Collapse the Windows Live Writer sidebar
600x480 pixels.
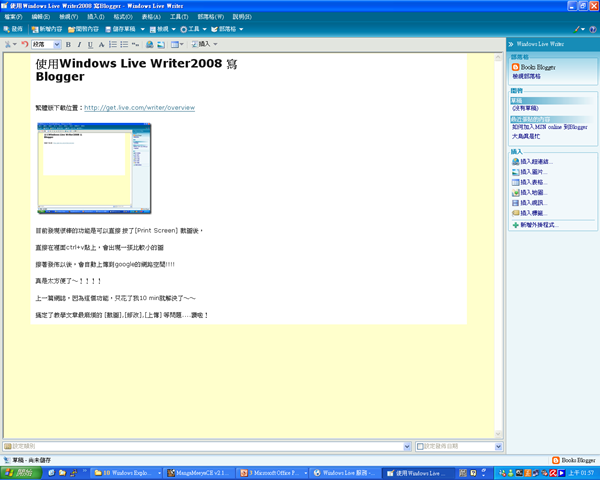click(x=510, y=44)
